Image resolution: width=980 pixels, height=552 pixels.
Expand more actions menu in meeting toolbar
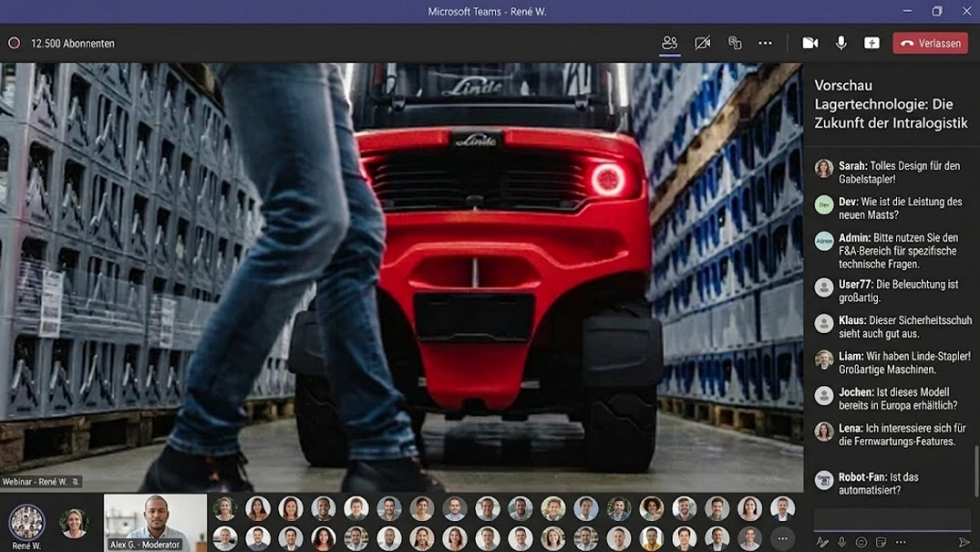[765, 43]
